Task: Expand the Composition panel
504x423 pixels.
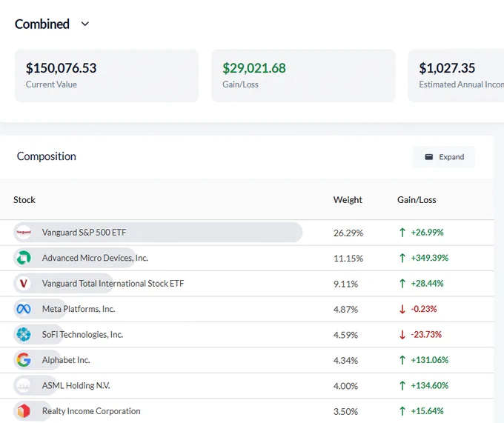Action: [444, 157]
